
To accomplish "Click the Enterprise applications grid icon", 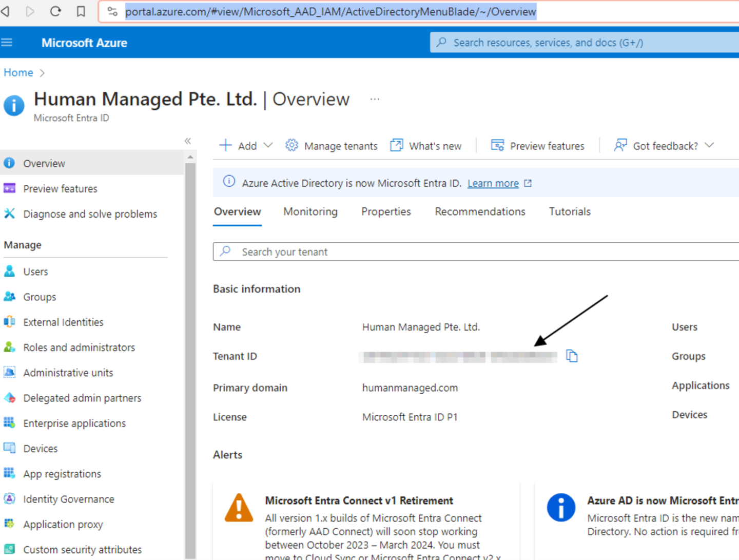I will point(9,422).
